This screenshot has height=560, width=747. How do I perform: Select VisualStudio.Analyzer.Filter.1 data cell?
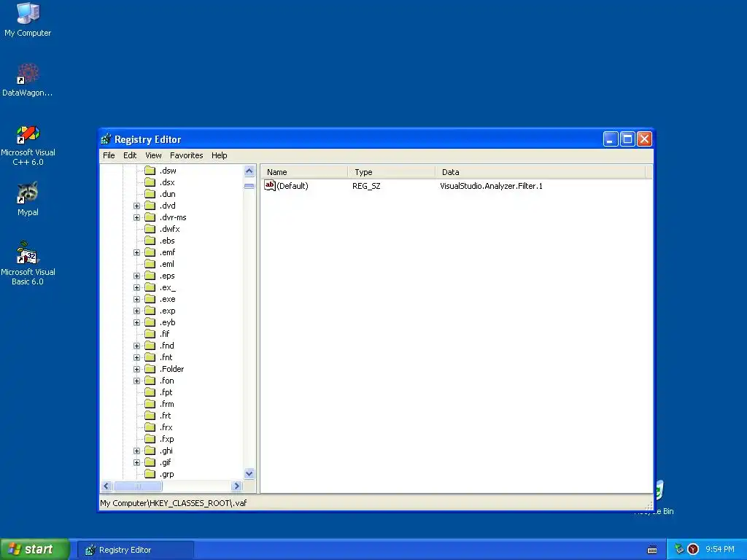[491, 186]
